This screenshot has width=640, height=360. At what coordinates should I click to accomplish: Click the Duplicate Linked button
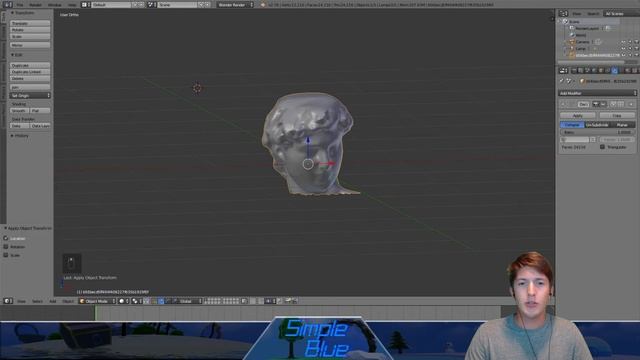point(30,72)
